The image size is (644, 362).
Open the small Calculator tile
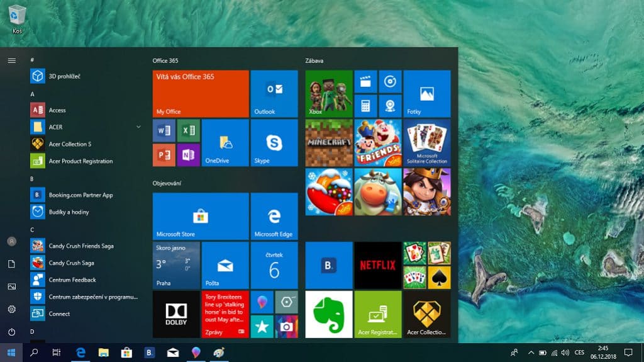(365, 106)
